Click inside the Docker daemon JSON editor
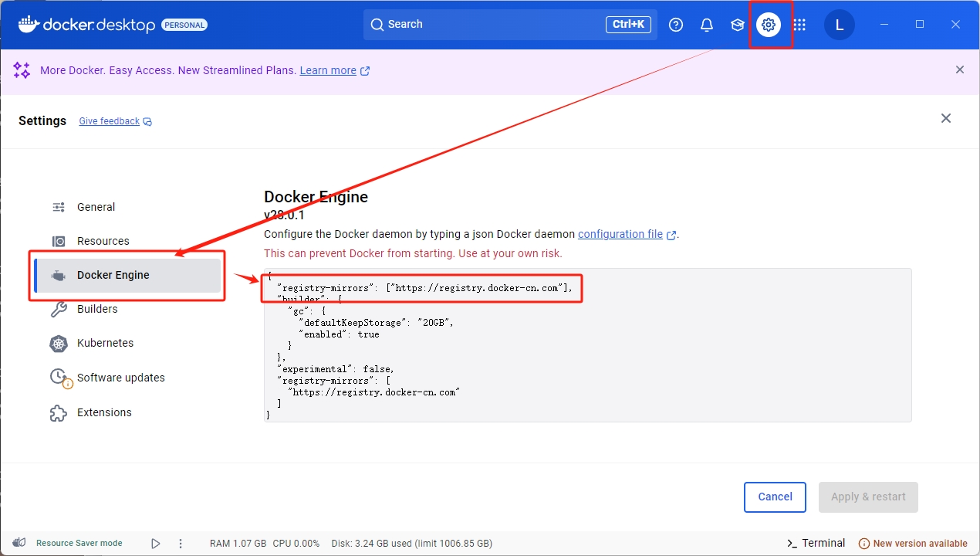980x556 pixels. [587, 345]
